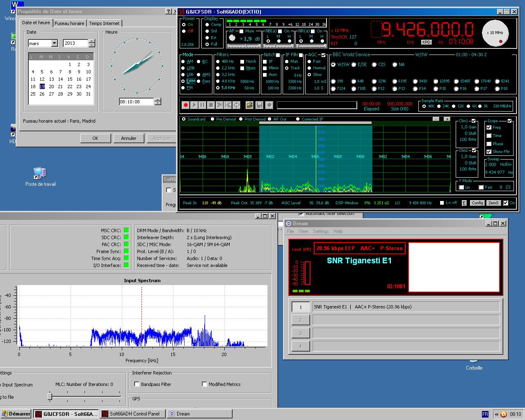
Task: Choose the 48K sample rate option
Action: (x=425, y=106)
